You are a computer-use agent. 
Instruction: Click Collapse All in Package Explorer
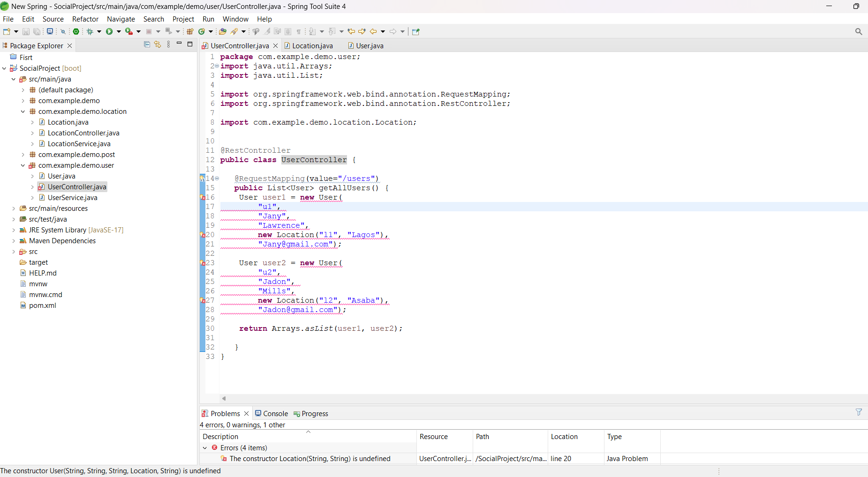point(147,45)
